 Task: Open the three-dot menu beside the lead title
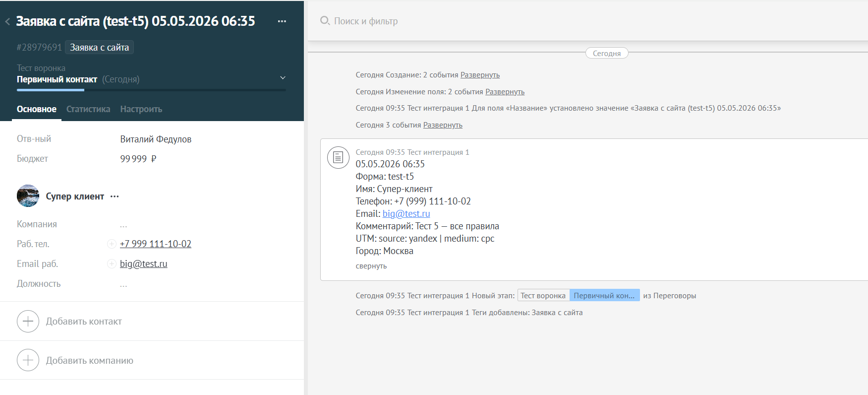[x=282, y=21]
